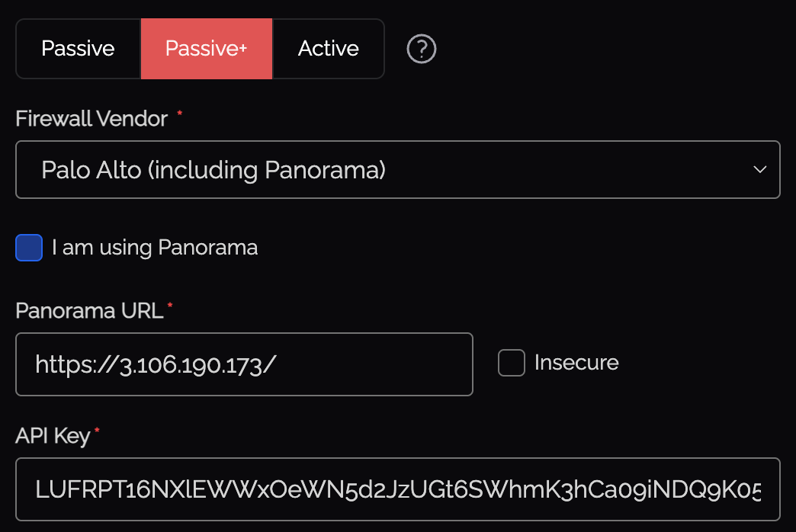This screenshot has height=532, width=796.
Task: Click the chevron arrow in the vendor dropdown
Action: click(x=759, y=169)
